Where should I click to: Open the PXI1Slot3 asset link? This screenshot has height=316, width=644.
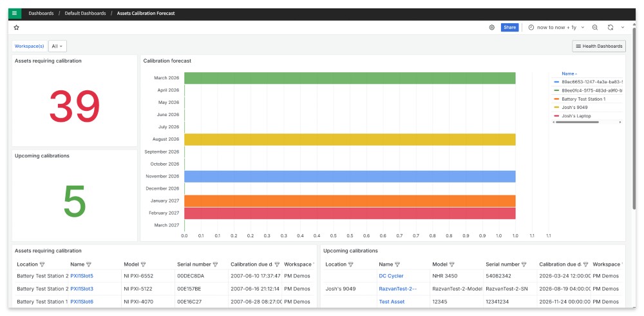[x=82, y=289]
